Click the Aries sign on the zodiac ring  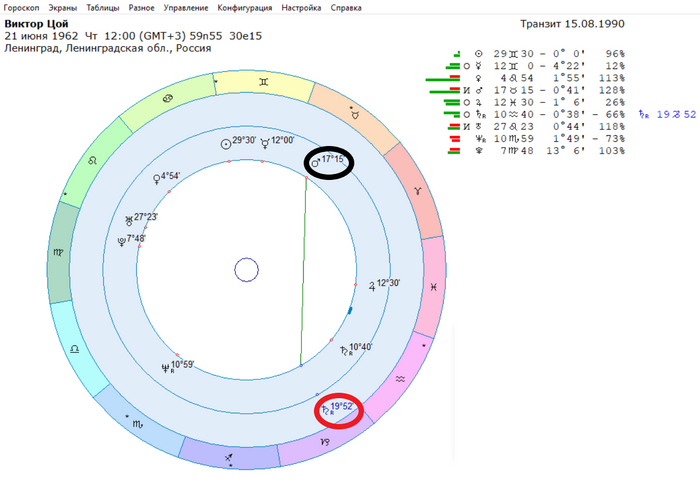417,191
